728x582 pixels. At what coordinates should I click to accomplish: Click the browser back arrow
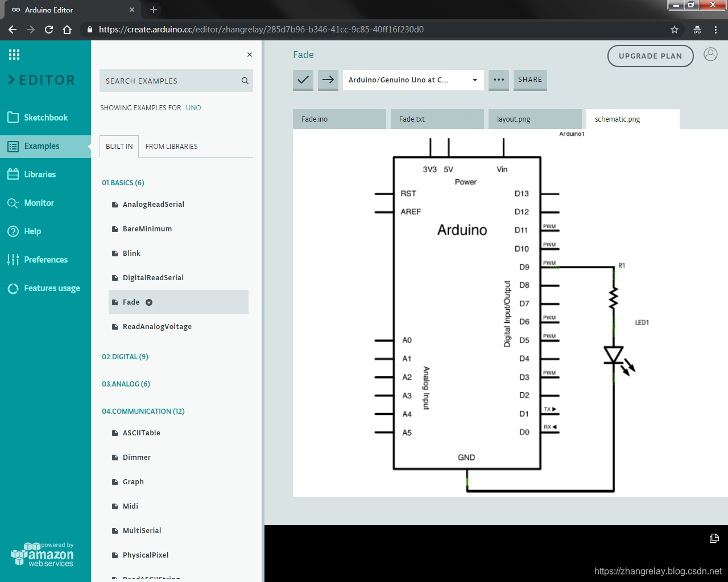(x=13, y=30)
